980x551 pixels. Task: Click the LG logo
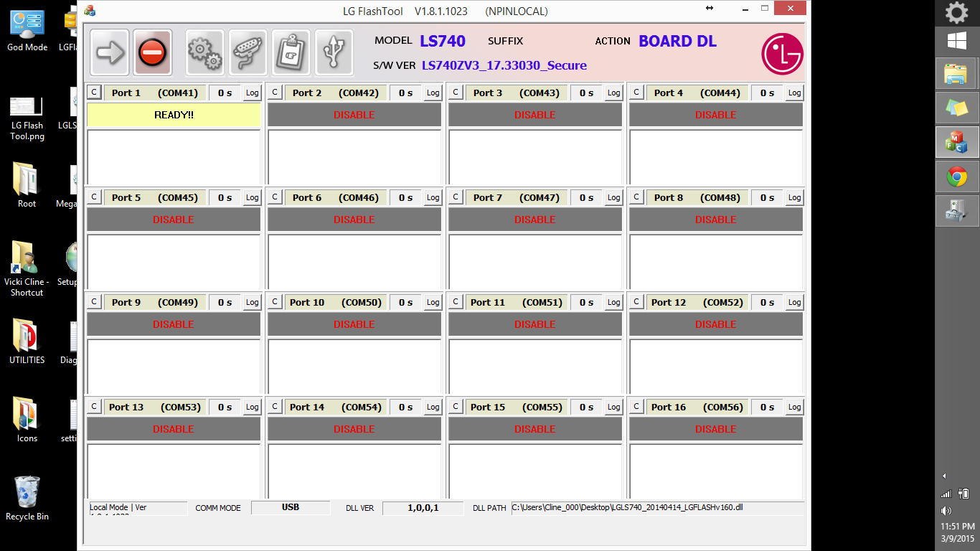[782, 53]
